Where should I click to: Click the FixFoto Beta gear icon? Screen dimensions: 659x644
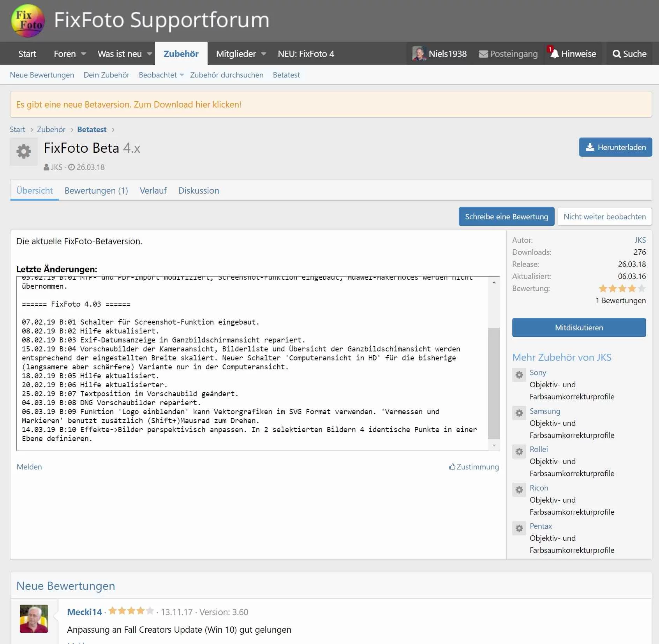click(24, 152)
